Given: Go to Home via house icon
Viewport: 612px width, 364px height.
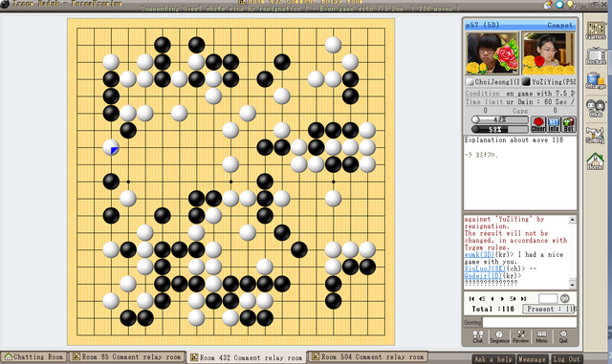Looking at the screenshot, I should 596,161.
